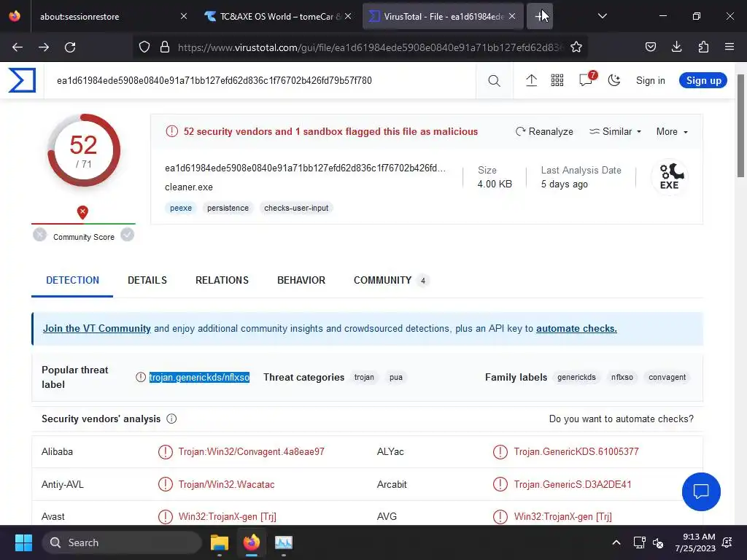Click the browser back arrow
747x560 pixels.
(x=18, y=47)
